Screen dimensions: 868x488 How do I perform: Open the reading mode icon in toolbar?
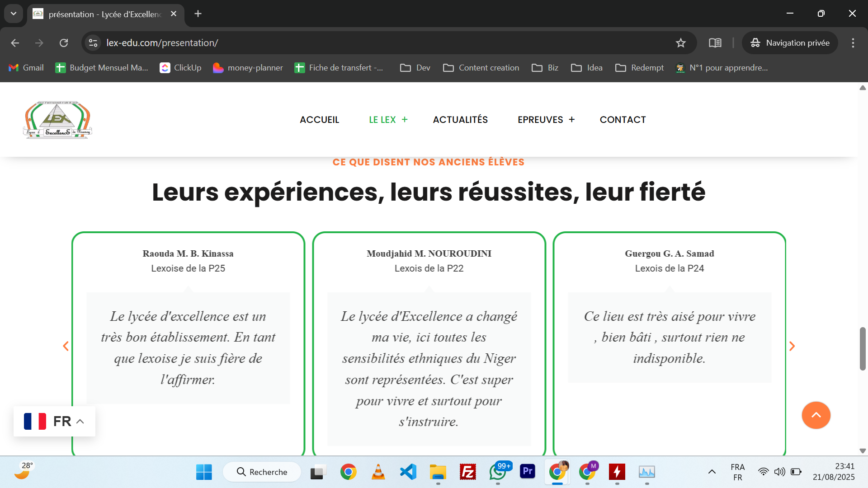715,43
